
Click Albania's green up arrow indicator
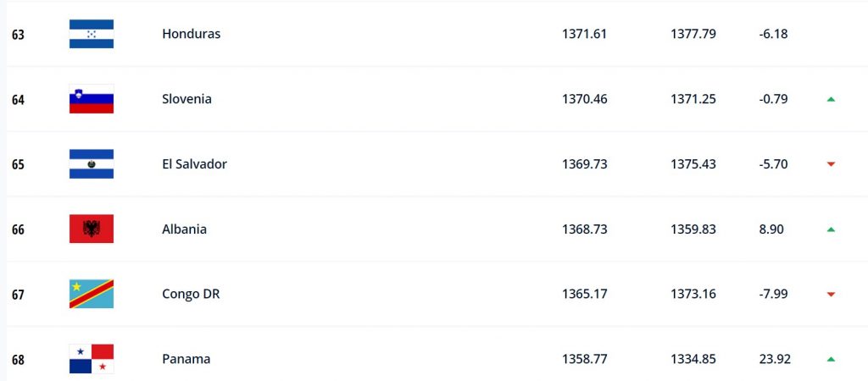831,229
